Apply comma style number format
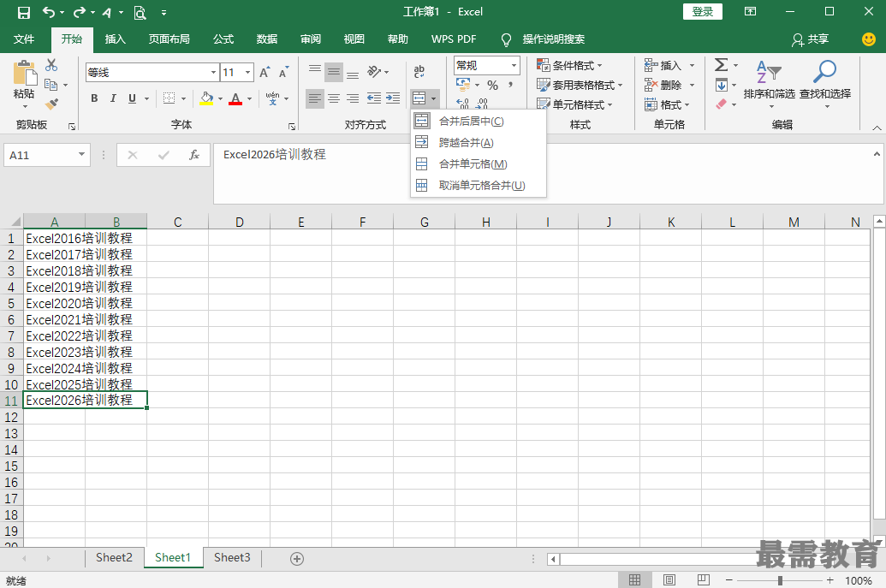 pyautogui.click(x=511, y=86)
